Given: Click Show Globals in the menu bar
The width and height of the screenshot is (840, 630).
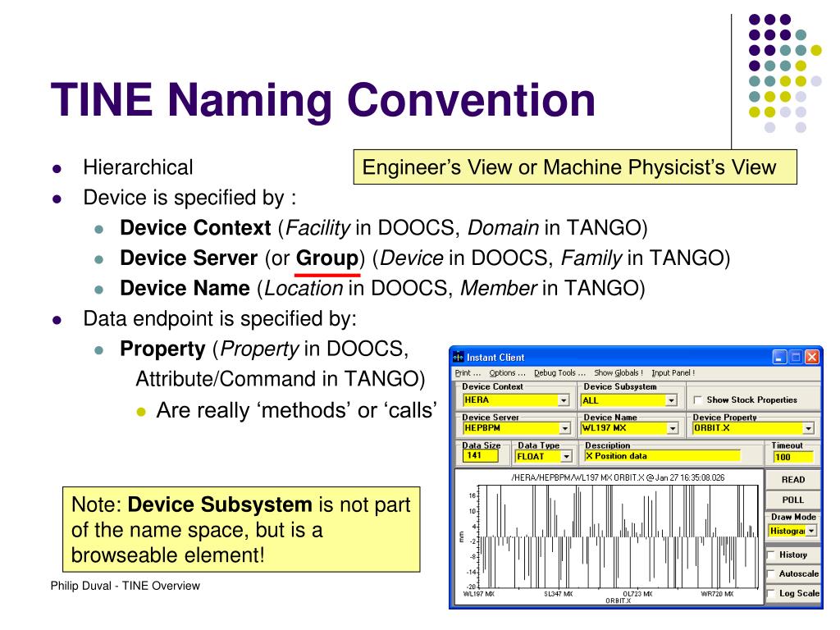Looking at the screenshot, I should [x=619, y=373].
